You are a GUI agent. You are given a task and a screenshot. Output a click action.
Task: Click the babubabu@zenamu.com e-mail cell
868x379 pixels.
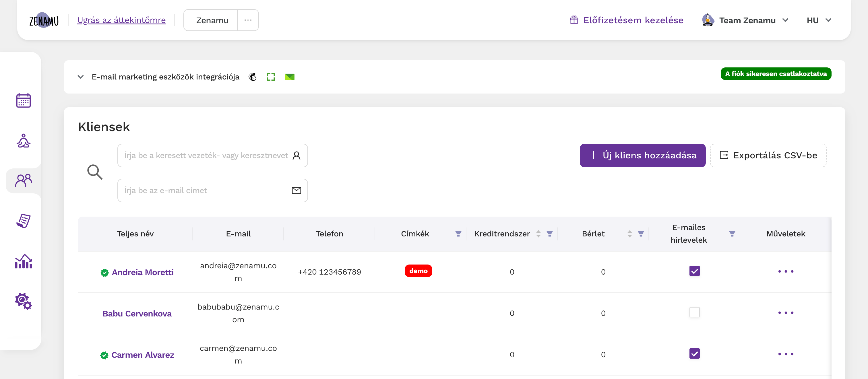click(238, 314)
